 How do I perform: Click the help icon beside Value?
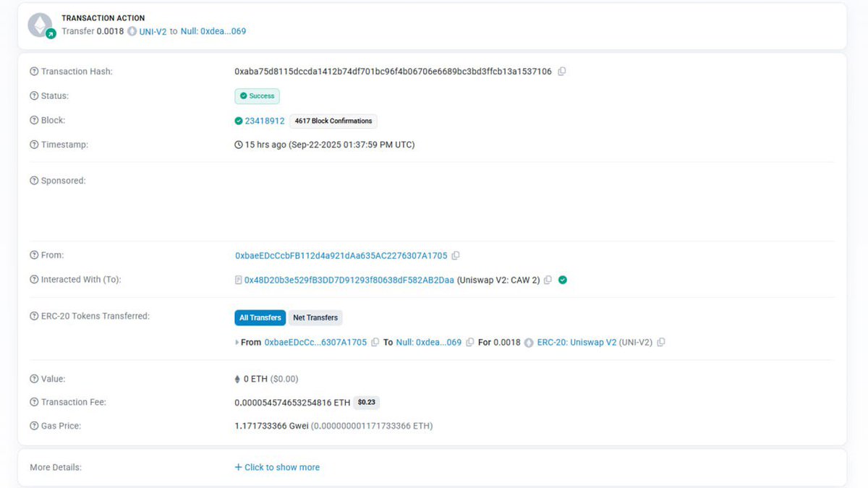pos(34,379)
